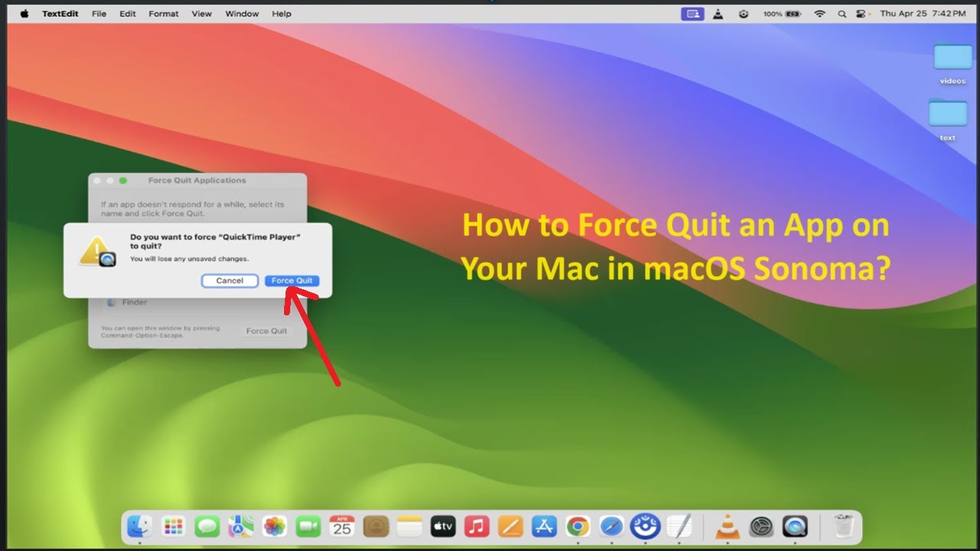Open the round face menu bar icon
The height and width of the screenshot is (551, 980).
pyautogui.click(x=743, y=14)
